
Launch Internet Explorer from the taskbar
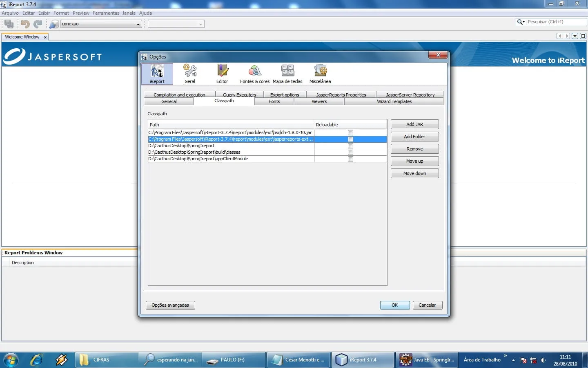(36, 360)
